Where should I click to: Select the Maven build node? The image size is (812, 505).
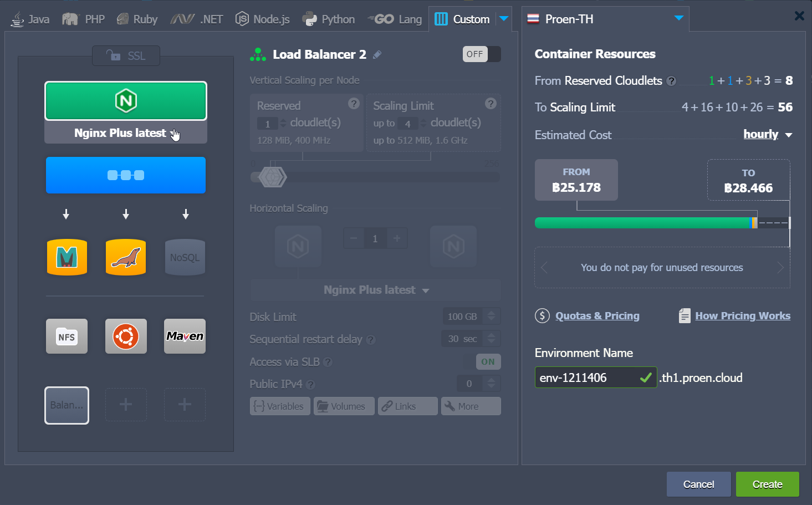click(185, 336)
